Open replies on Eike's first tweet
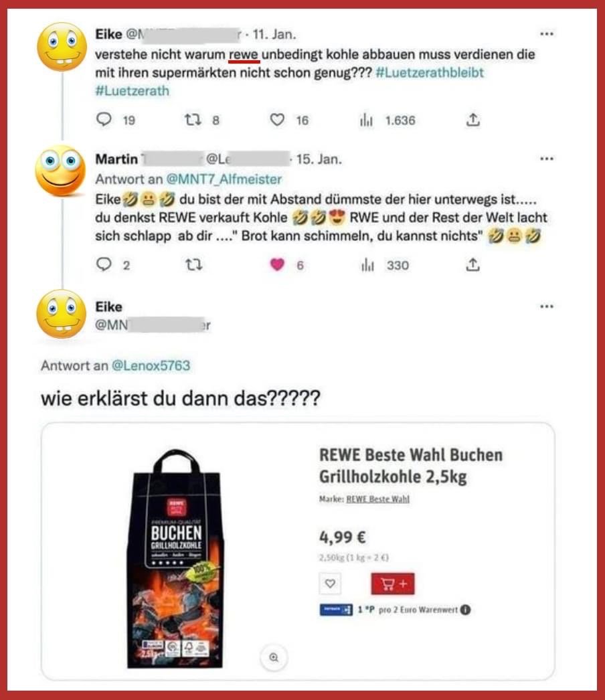The image size is (605, 700). [104, 119]
